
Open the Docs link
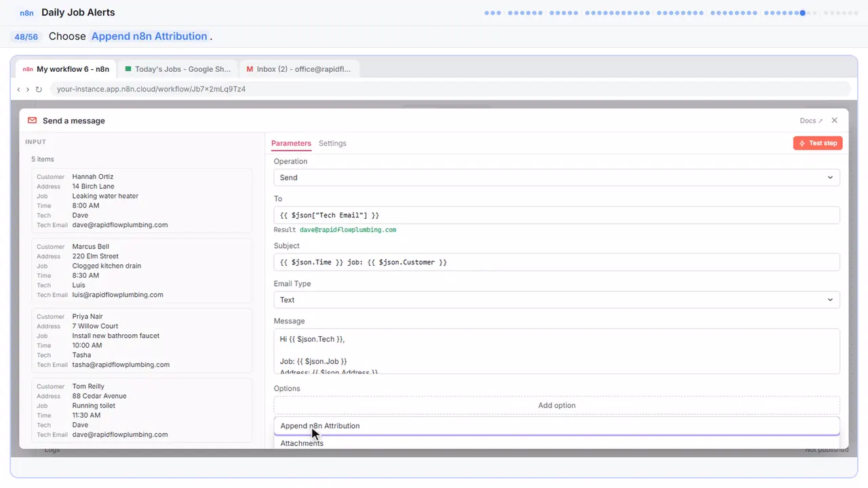(811, 121)
